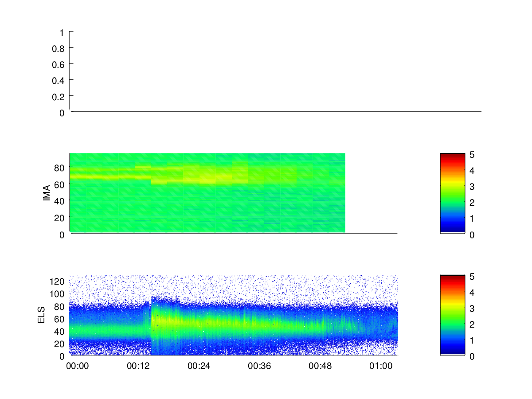Click the IMA axis 40 tick label
Viewport: 532px width, 399px height.
coord(60,201)
